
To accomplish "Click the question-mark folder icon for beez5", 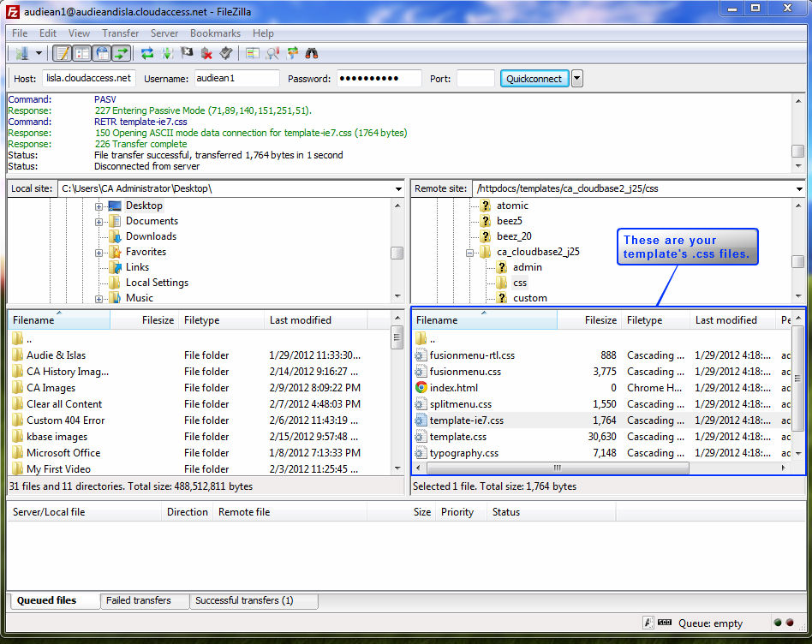I will 486,221.
